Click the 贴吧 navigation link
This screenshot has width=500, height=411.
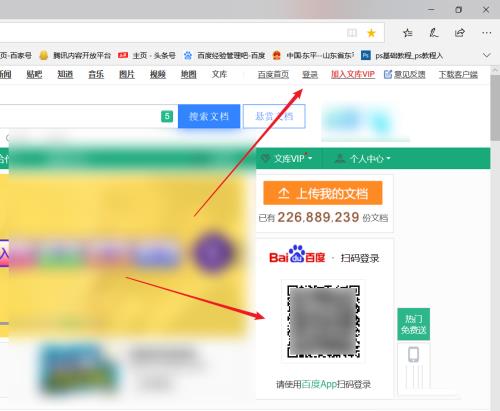coord(34,74)
